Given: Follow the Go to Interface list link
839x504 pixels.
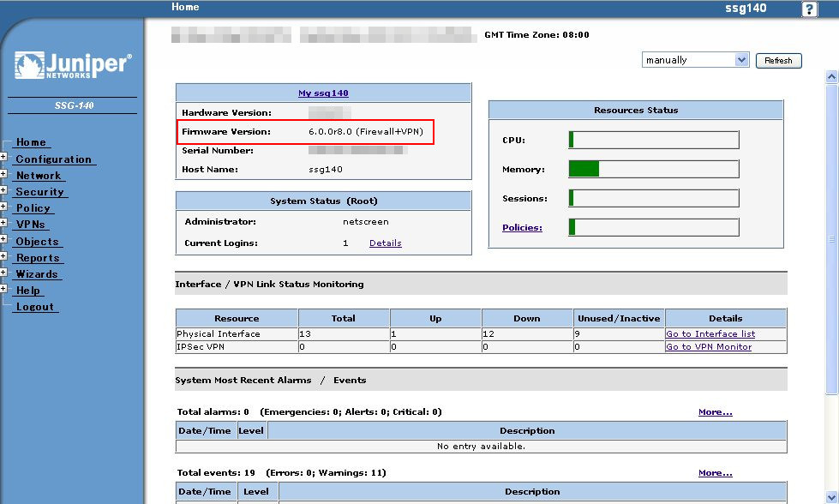Looking at the screenshot, I should [710, 334].
